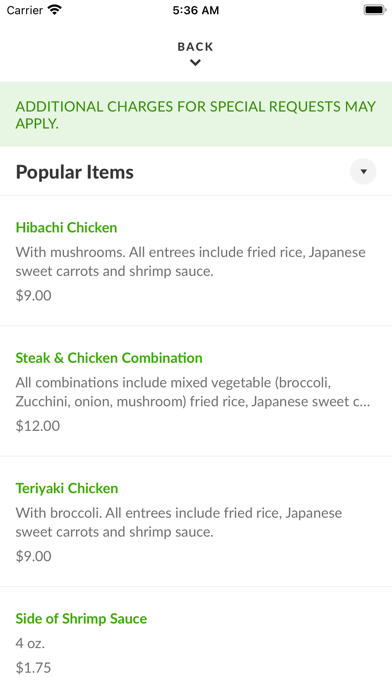This screenshot has height=696, width=392.
Task: Tap the 5:36 AM clock
Action: pyautogui.click(x=196, y=10)
